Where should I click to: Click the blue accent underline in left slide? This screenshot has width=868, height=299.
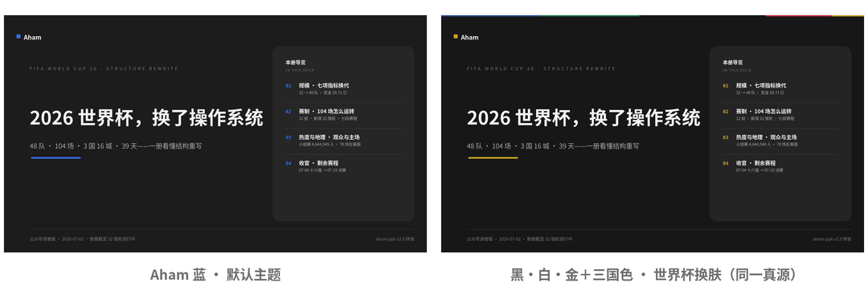pos(56,158)
